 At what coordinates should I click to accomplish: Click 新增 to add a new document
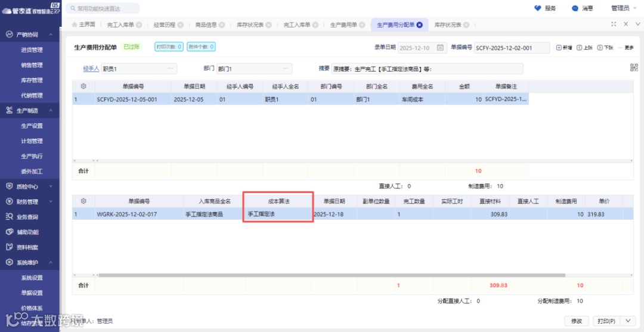564,48
